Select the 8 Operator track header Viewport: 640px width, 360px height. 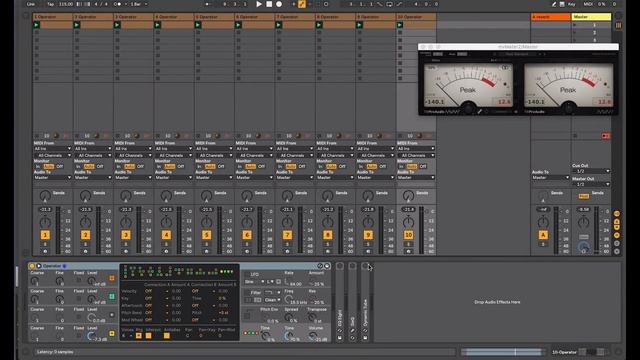click(x=336, y=17)
